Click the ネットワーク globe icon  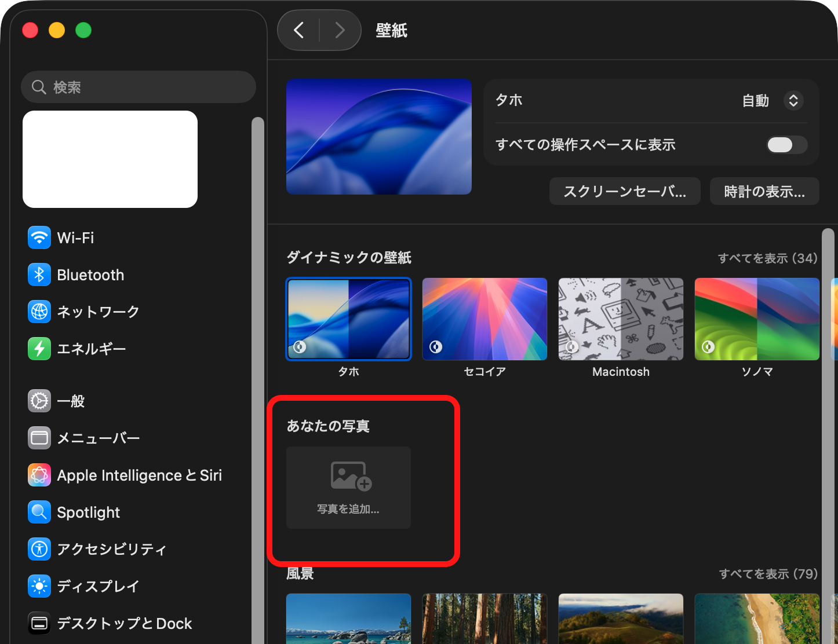click(x=39, y=312)
